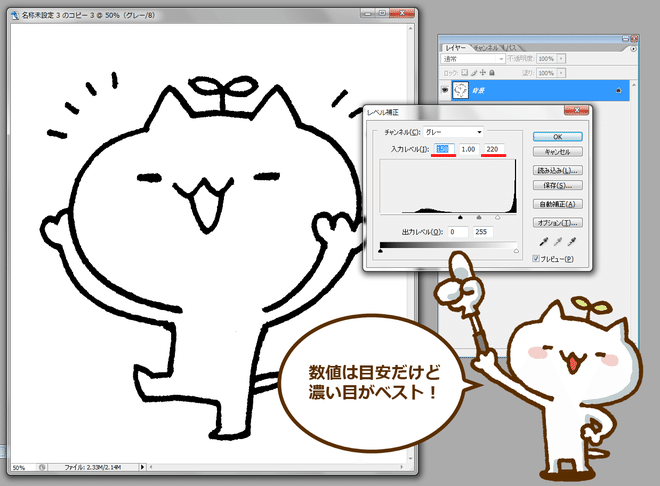Select the 背景 layer thumbnail
660x486 pixels.
pyautogui.click(x=460, y=90)
